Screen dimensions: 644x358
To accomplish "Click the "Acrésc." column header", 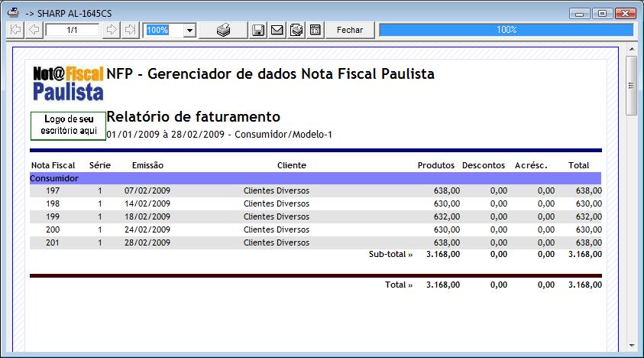I will (531, 165).
